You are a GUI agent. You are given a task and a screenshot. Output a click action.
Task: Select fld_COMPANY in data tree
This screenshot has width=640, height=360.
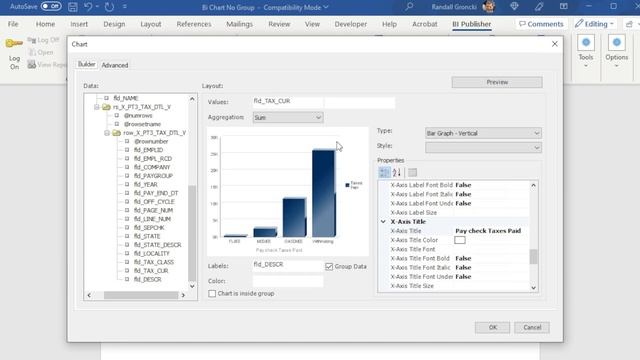(x=152, y=167)
